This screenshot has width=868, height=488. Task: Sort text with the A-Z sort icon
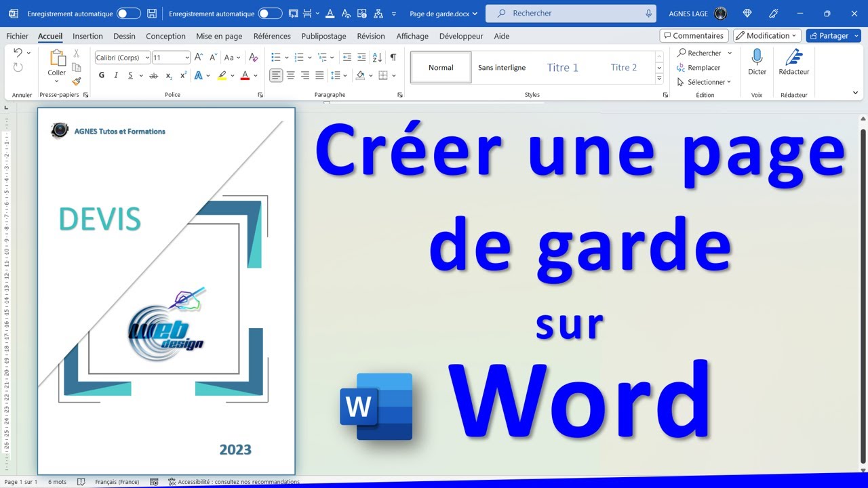(378, 58)
